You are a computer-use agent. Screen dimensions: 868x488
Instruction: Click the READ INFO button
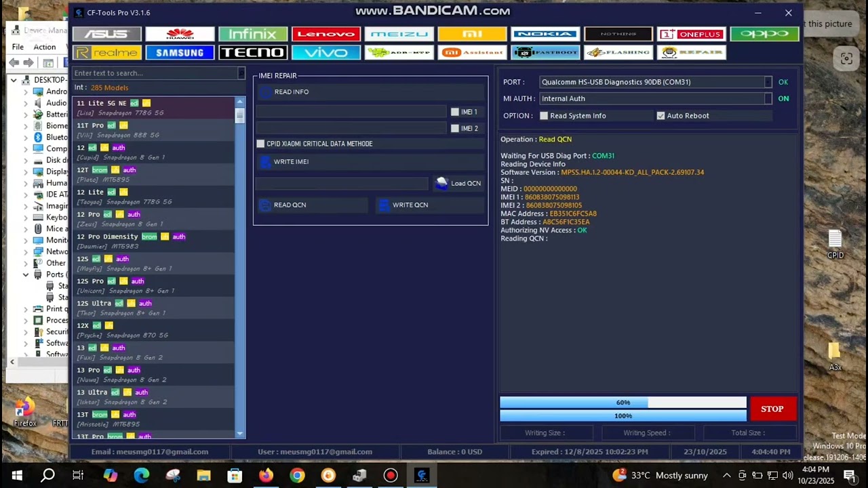(370, 92)
